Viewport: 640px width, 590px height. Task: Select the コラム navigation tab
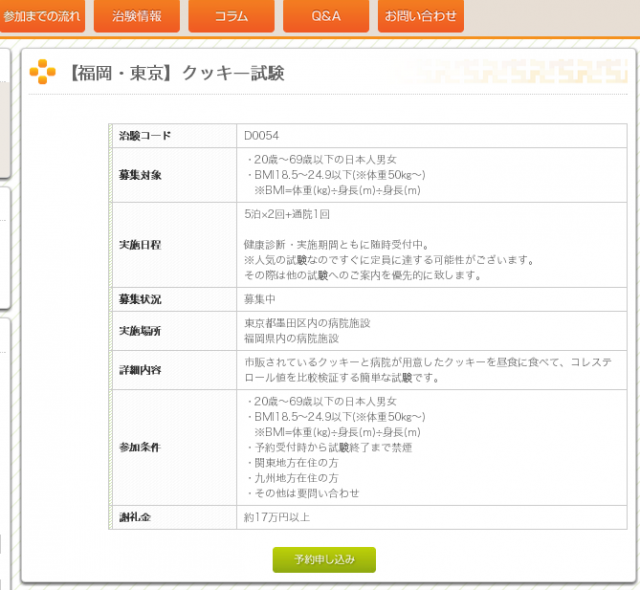[231, 16]
